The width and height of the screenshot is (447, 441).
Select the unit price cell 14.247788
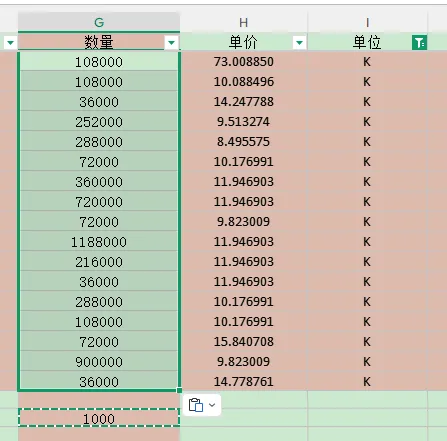244,102
